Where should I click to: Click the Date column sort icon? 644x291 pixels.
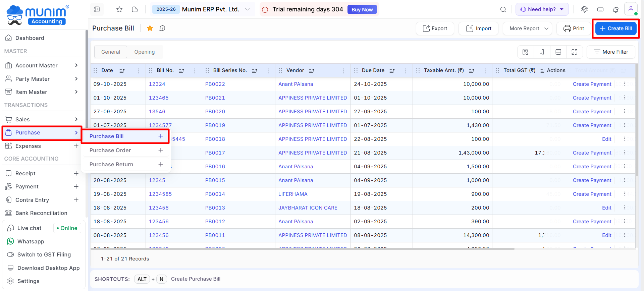(122, 71)
